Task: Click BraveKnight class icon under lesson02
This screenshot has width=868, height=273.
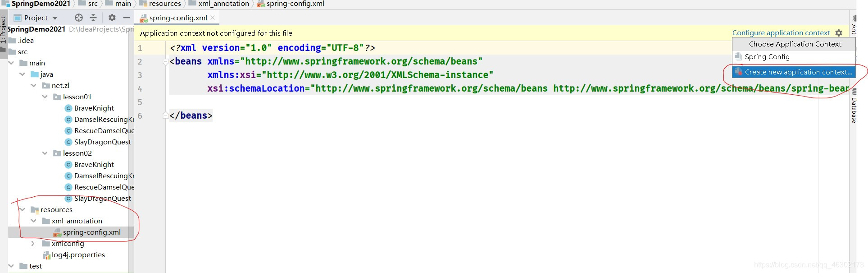Action: coord(68,165)
